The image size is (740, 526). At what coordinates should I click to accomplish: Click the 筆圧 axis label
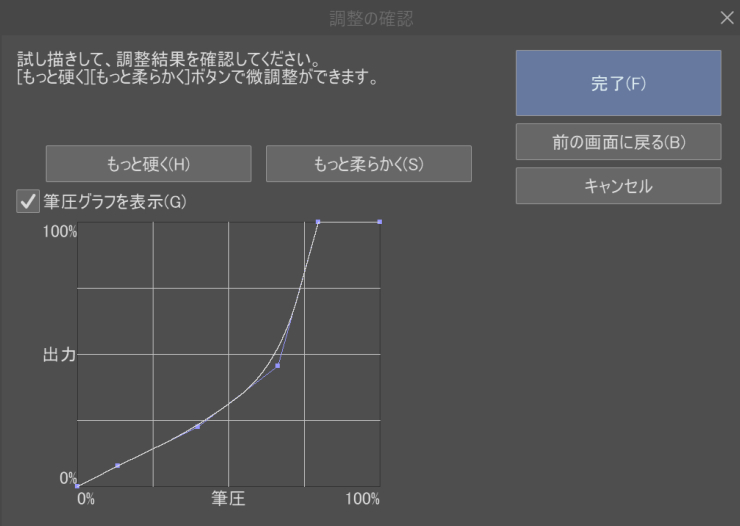pos(228,499)
